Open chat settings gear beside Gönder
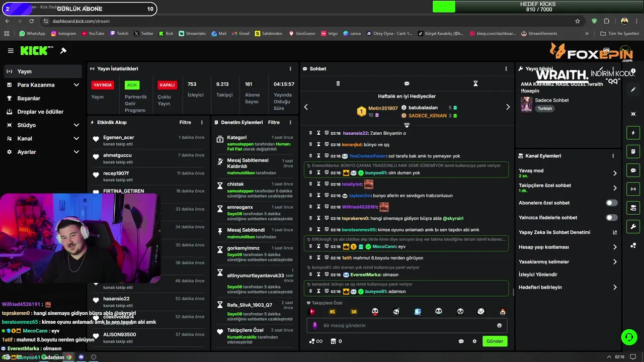This screenshot has height=362, width=644. [474, 341]
